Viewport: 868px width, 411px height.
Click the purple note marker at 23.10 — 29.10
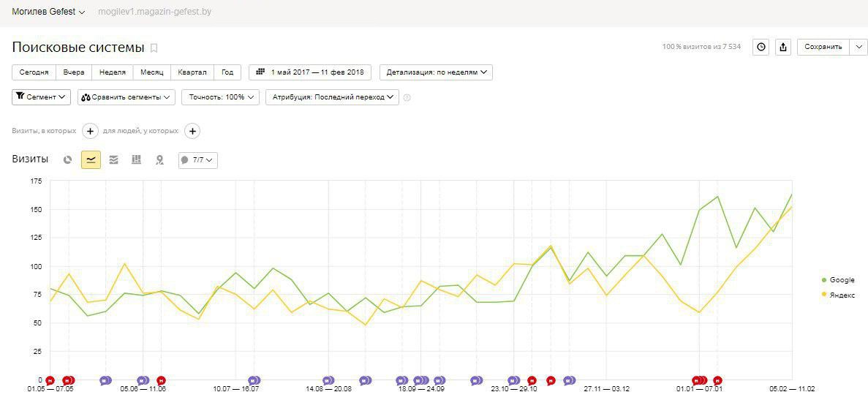[x=514, y=380]
